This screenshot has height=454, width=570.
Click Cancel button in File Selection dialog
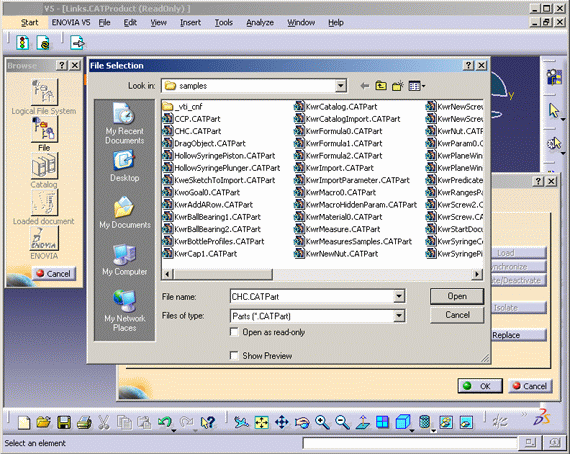[x=457, y=315]
